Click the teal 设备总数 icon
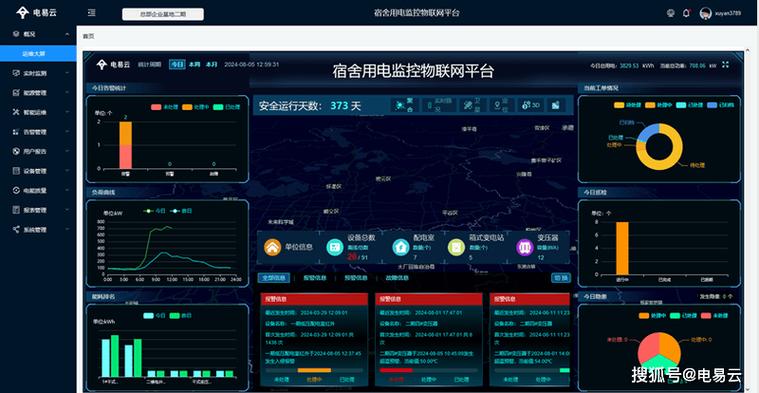Image resolution: width=759 pixels, height=393 pixels. click(334, 247)
